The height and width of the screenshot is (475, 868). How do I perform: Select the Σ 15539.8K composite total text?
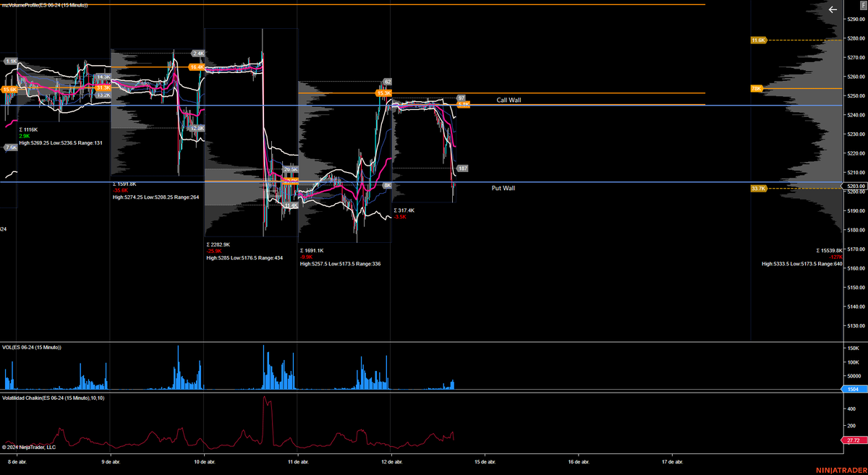[830, 251]
